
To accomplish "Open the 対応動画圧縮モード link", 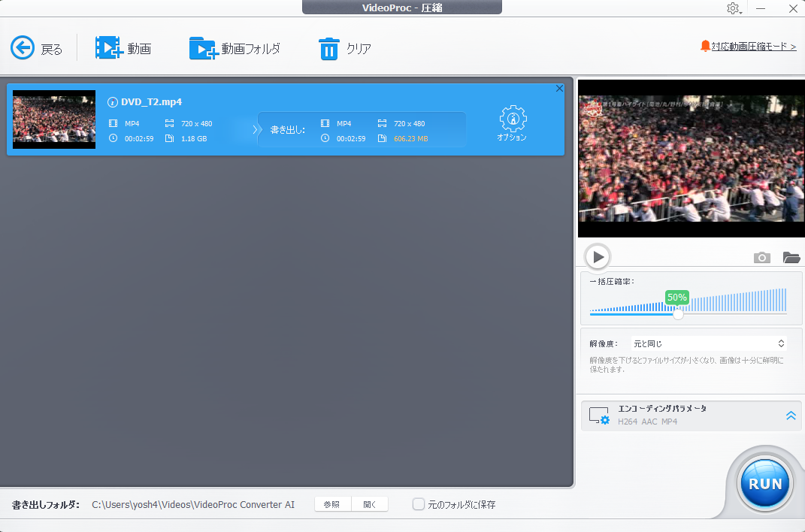I will [x=754, y=47].
